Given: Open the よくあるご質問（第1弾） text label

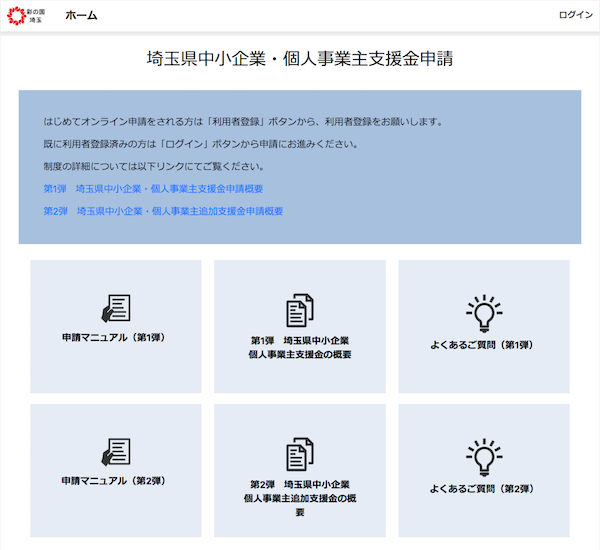Looking at the screenshot, I should [484, 345].
